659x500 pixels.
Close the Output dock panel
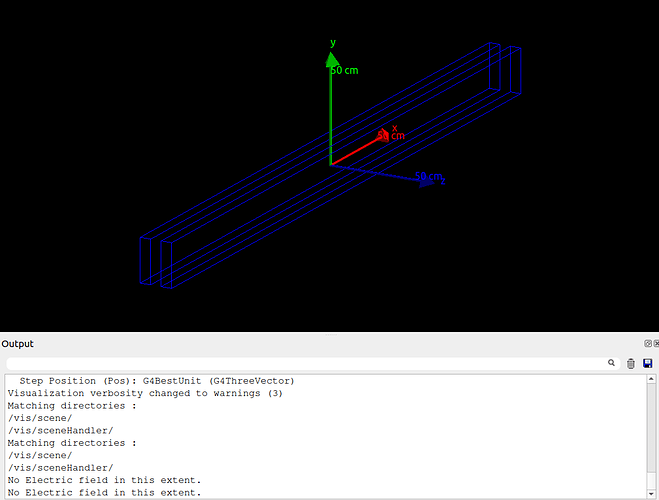coord(656,343)
